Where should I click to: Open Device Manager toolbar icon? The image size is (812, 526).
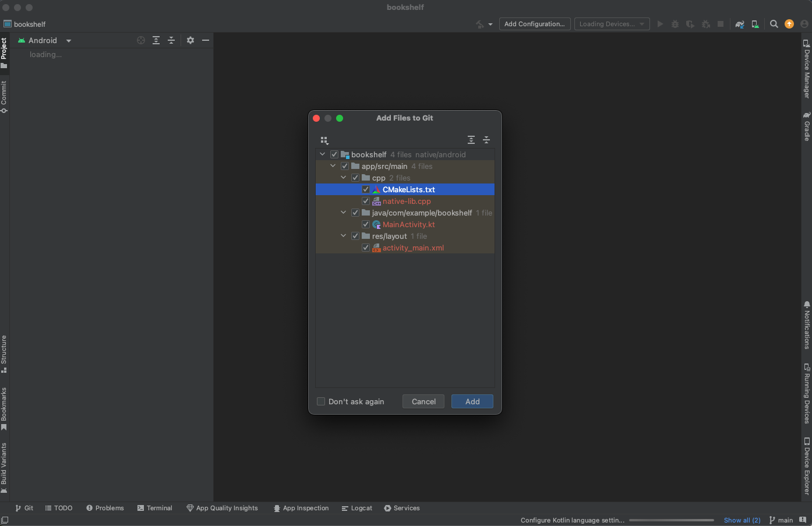(755, 24)
